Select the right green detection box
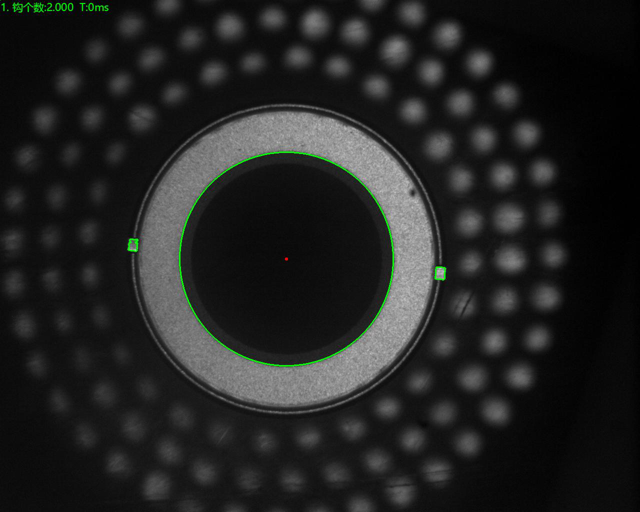Image resolution: width=640 pixels, height=512 pixels. [x=440, y=273]
